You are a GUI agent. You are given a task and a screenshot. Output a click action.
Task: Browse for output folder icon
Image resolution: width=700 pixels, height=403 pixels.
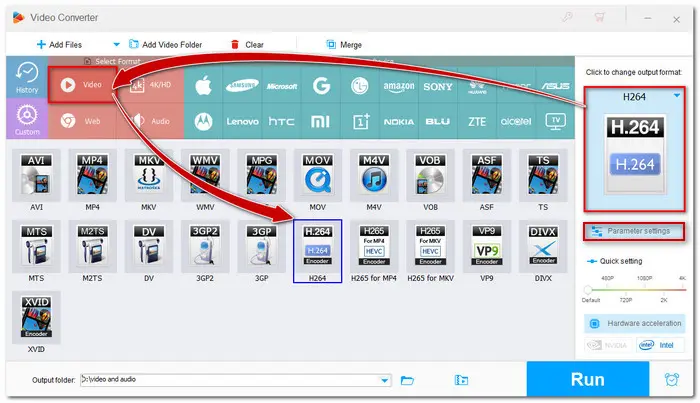point(407,380)
